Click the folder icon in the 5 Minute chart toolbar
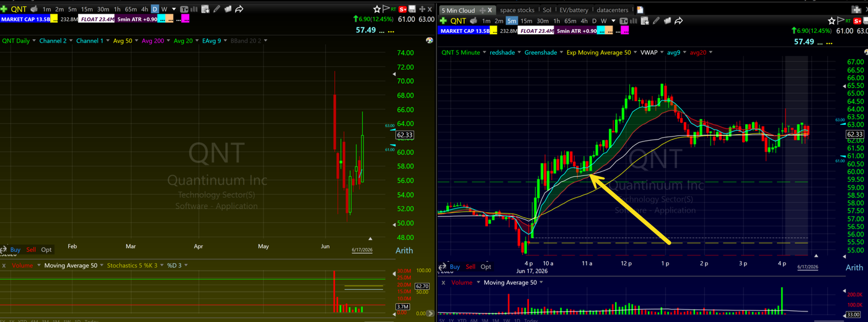This screenshot has height=322, width=868. [667, 20]
